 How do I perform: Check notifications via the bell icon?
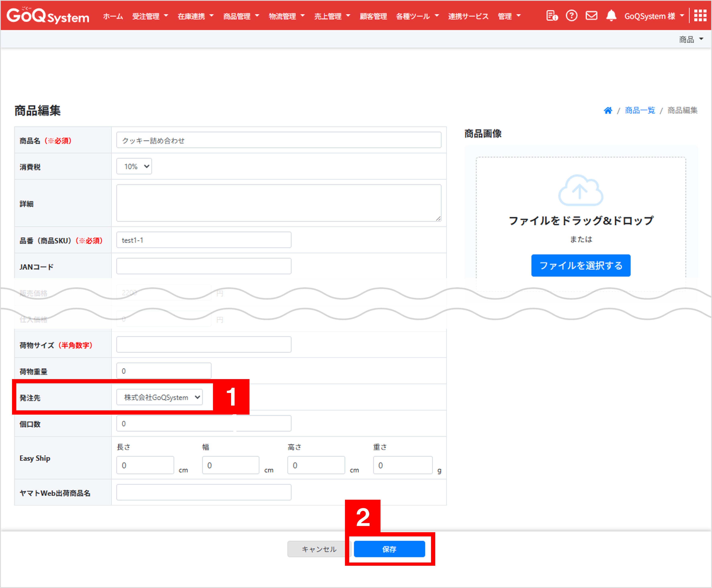point(612,16)
